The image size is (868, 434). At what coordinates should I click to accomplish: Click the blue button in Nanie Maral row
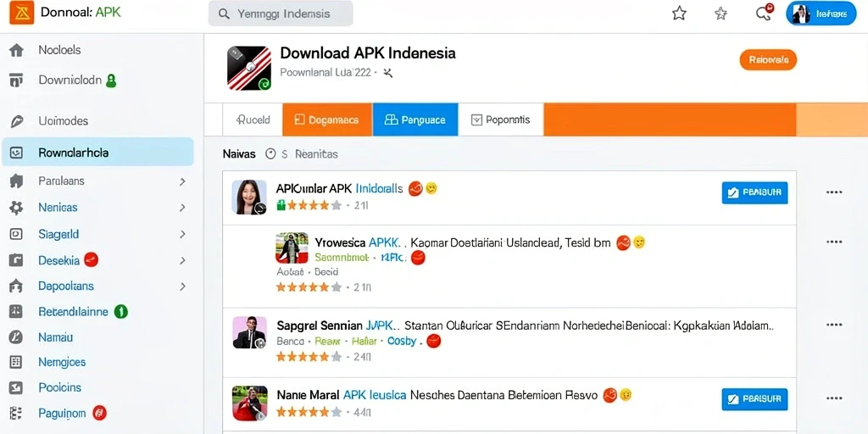(x=754, y=399)
